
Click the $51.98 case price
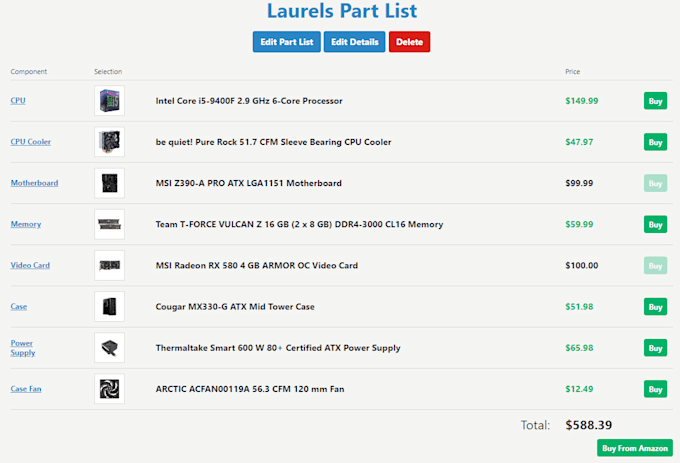(x=579, y=306)
